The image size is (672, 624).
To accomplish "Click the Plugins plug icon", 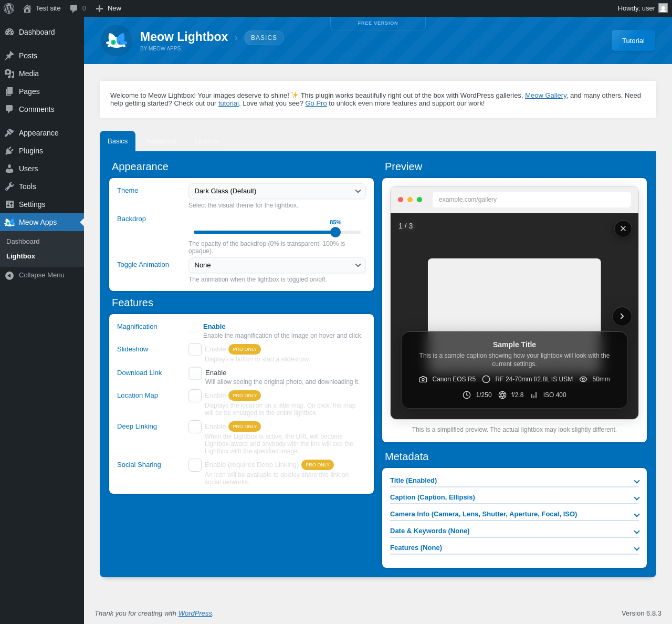I will click(x=9, y=151).
